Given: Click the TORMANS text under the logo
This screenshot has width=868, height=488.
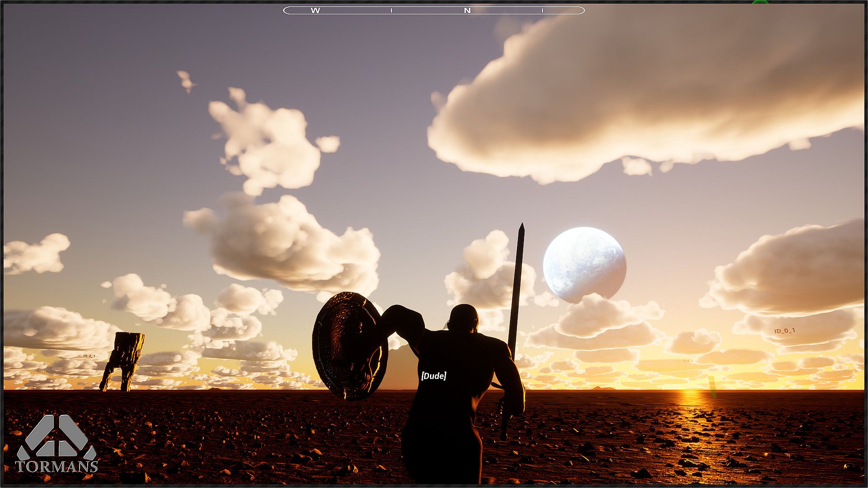Looking at the screenshot, I should [57, 467].
